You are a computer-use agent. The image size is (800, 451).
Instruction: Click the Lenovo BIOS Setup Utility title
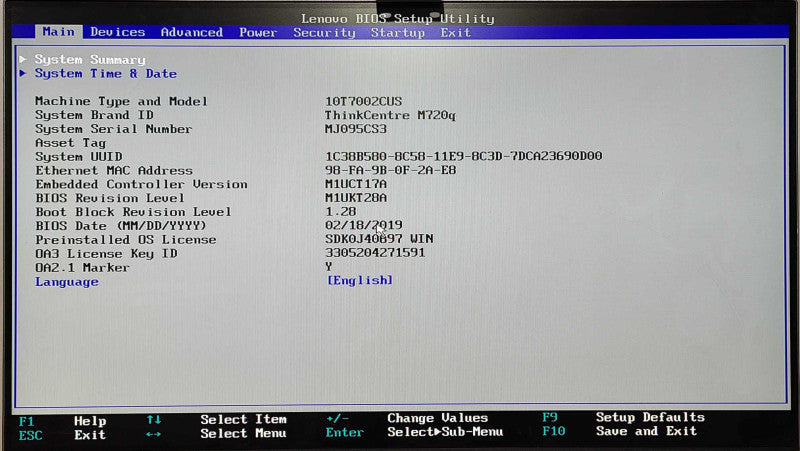[397, 18]
